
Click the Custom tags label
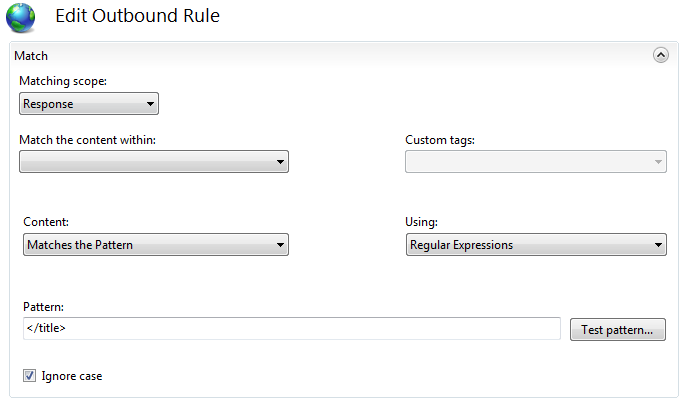point(439,140)
